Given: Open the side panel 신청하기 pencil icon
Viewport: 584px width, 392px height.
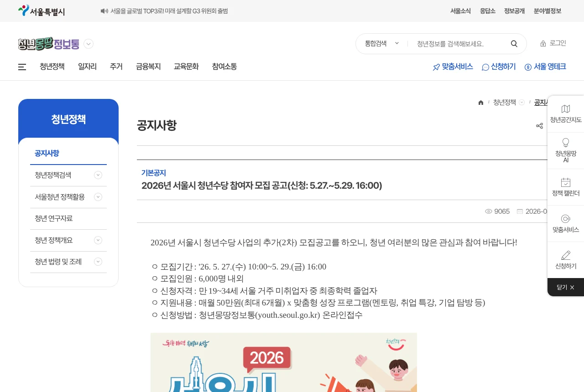Looking at the screenshot, I should pyautogui.click(x=566, y=255).
